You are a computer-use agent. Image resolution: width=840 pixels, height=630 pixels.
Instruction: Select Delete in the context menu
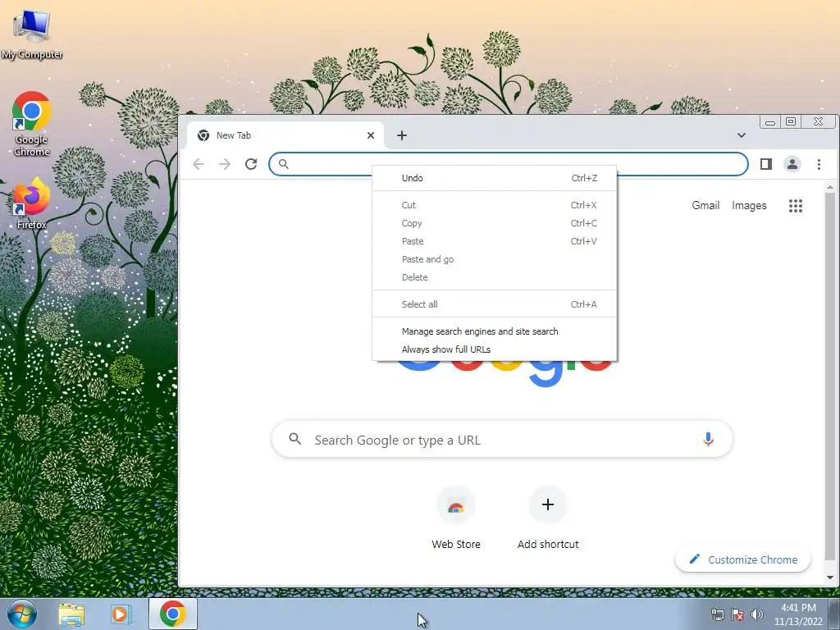coord(495,277)
